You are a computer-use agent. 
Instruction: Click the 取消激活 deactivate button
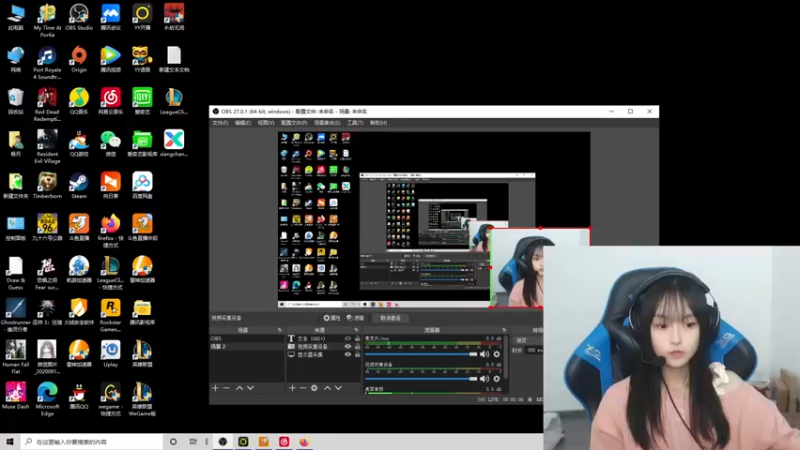[390, 318]
